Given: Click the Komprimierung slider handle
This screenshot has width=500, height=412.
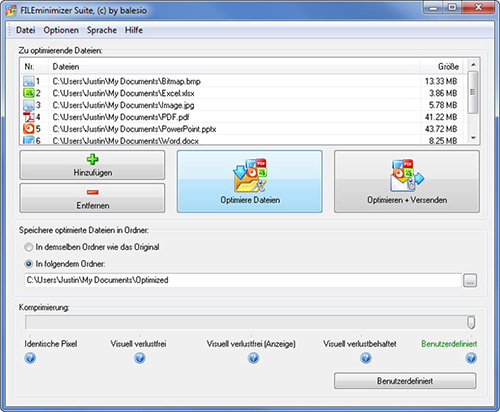Looking at the screenshot, I should click(x=471, y=322).
